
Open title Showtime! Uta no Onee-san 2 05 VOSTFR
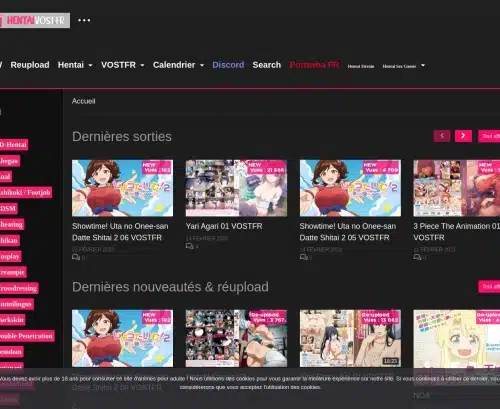[x=348, y=232]
